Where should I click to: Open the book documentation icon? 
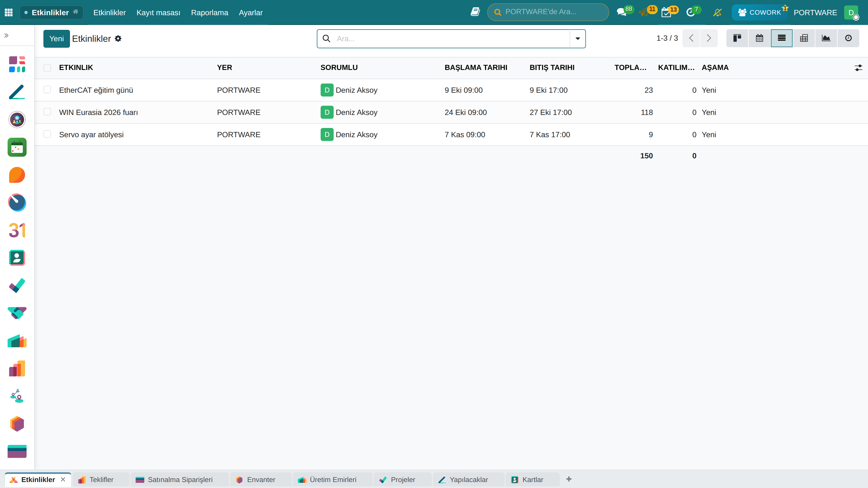(475, 12)
